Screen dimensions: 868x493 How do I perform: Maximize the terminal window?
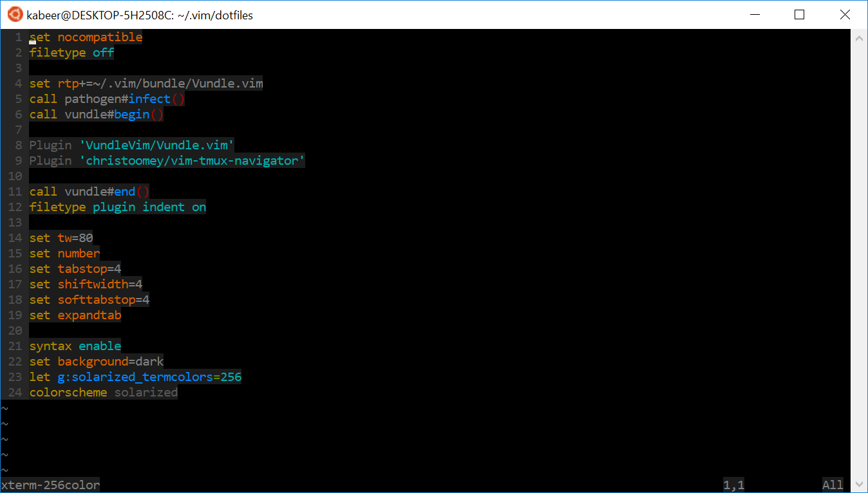tap(799, 14)
